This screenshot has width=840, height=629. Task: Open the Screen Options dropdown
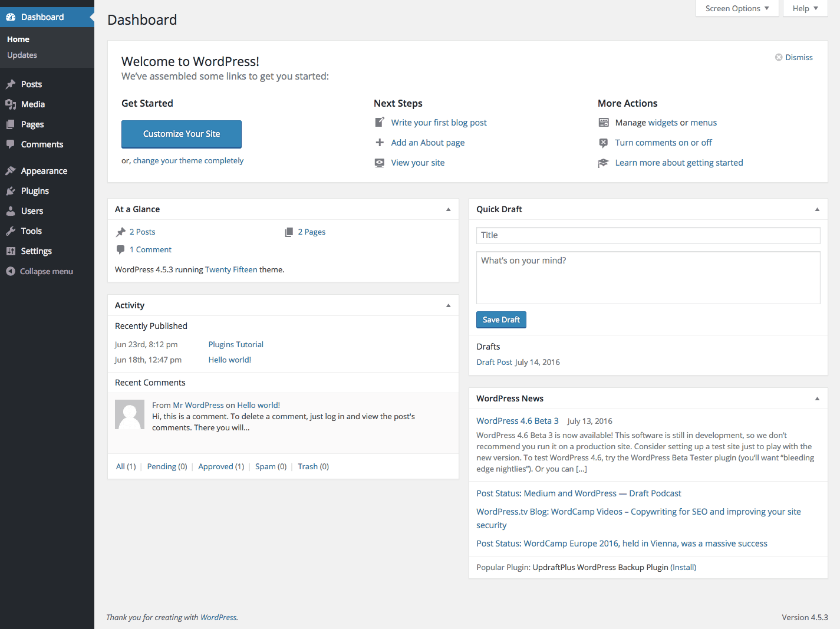point(737,8)
